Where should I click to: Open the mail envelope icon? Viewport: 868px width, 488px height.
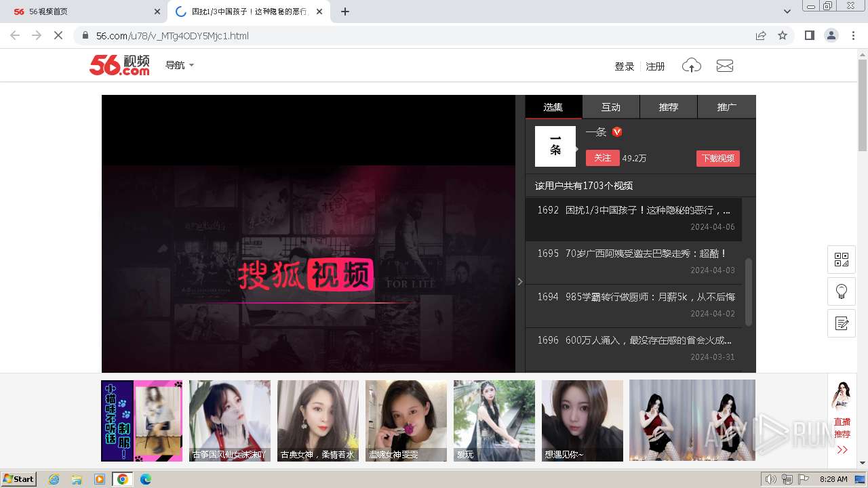point(725,66)
